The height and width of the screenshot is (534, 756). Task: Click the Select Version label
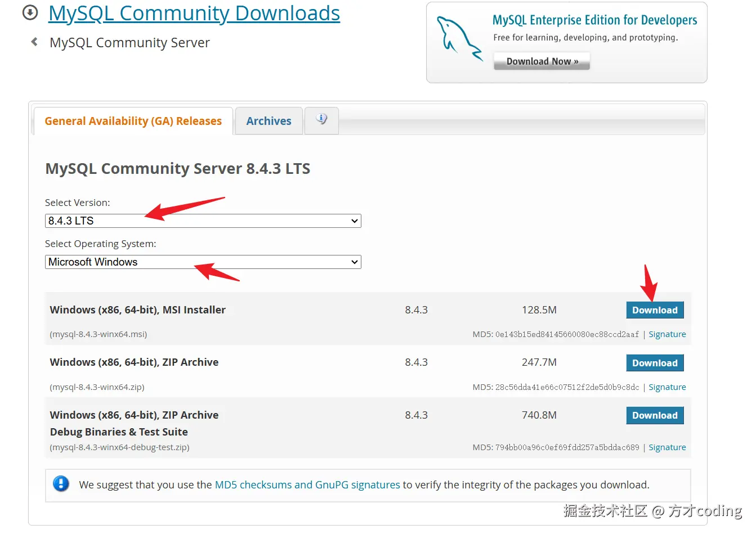(78, 203)
